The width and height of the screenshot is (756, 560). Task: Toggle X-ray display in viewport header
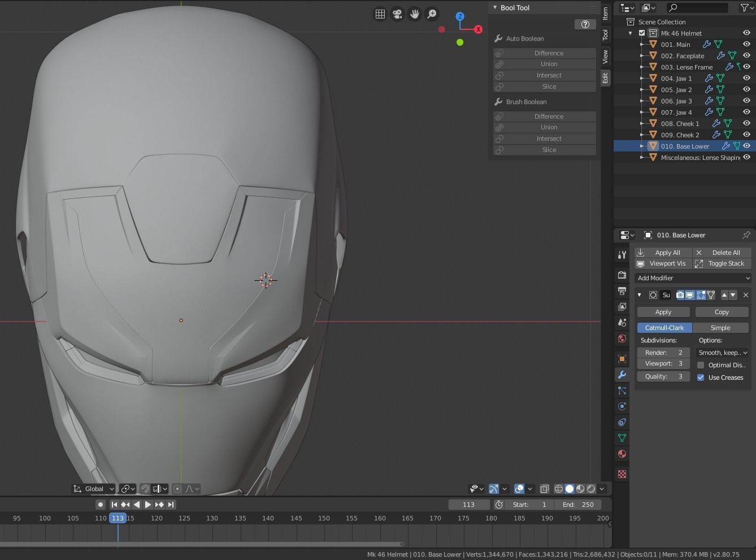point(544,489)
